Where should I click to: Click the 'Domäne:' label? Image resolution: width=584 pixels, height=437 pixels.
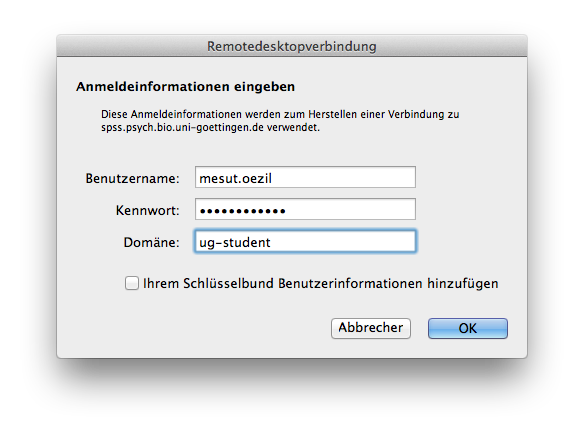(152, 243)
